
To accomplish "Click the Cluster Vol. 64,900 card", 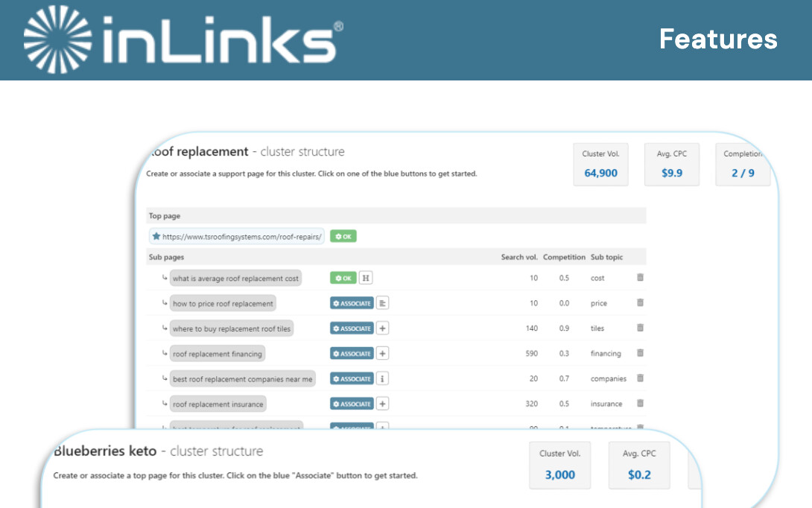I will point(600,165).
